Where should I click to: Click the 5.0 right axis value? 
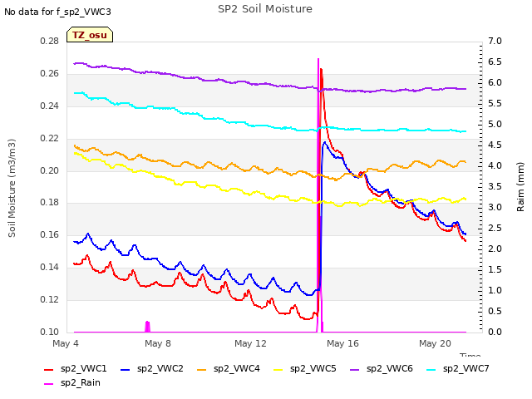point(495,125)
